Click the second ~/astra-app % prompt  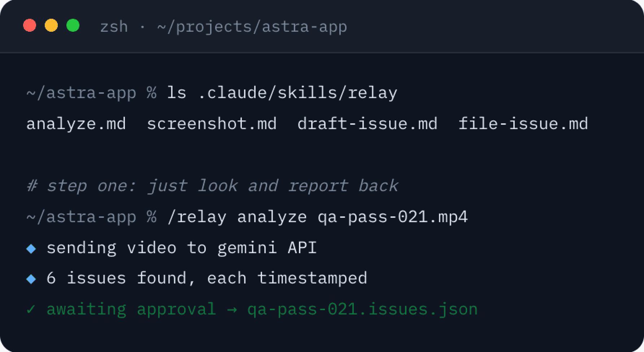[91, 217]
